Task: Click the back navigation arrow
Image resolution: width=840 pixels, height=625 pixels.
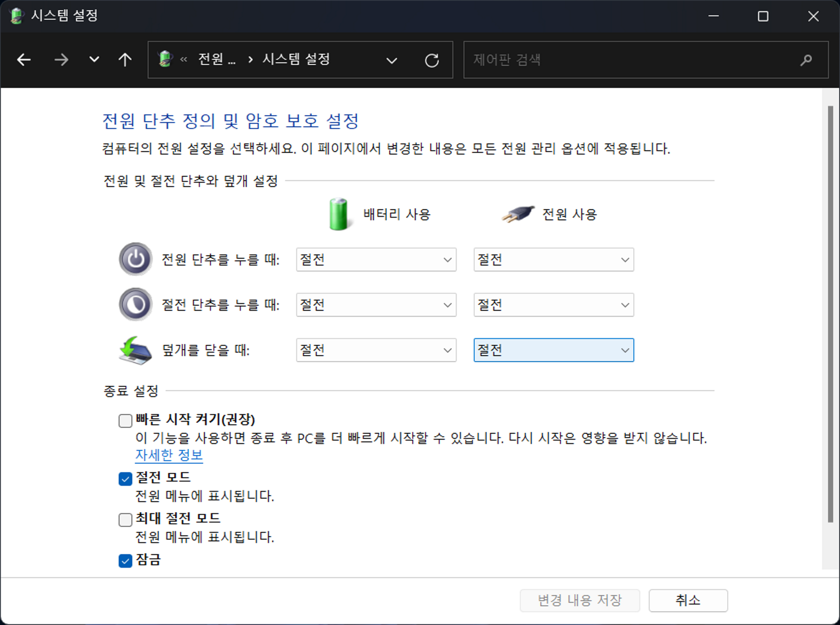Action: pyautogui.click(x=24, y=60)
